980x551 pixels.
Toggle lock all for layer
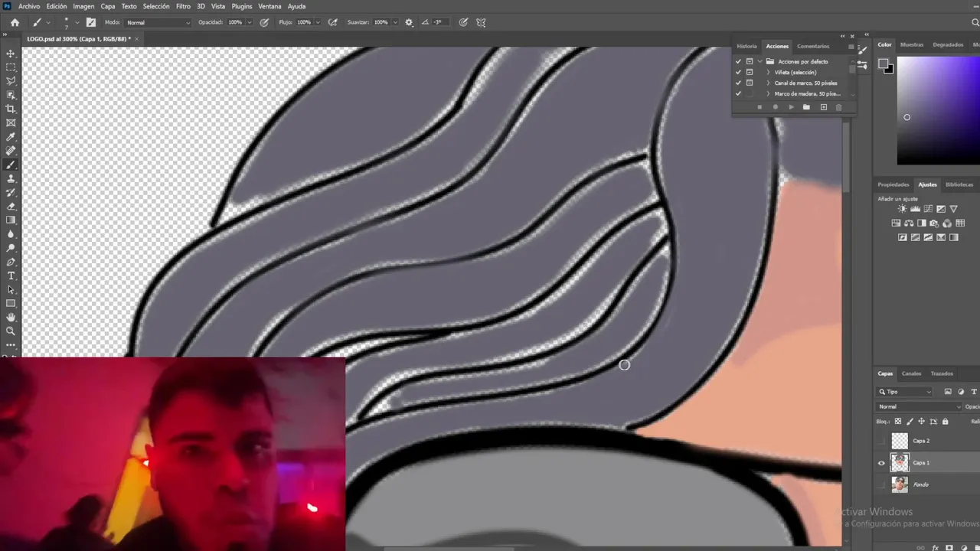pyautogui.click(x=945, y=422)
